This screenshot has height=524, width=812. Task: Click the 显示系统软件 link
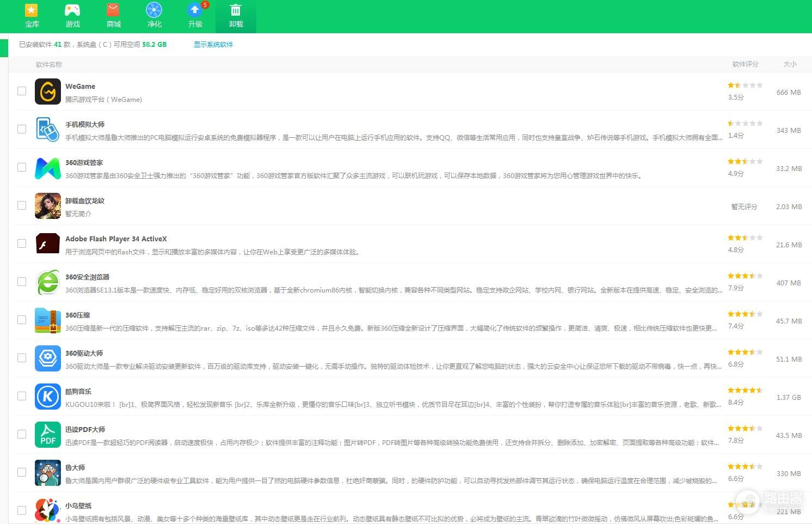pos(213,45)
